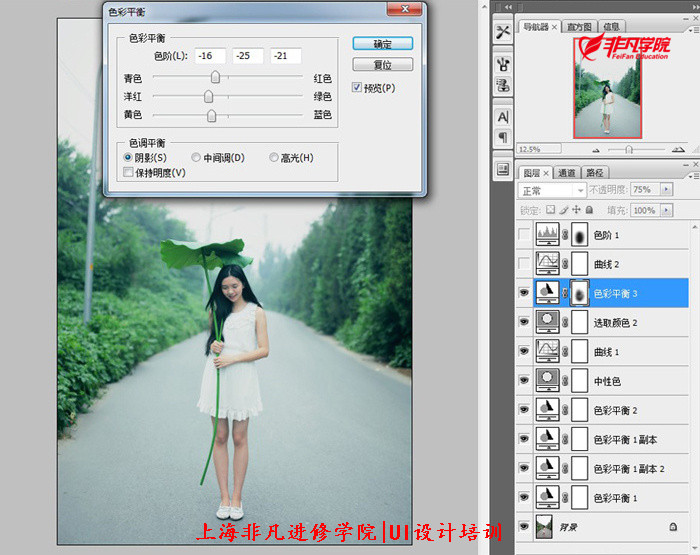Open the Layers panel flyout menu

pos(694,176)
